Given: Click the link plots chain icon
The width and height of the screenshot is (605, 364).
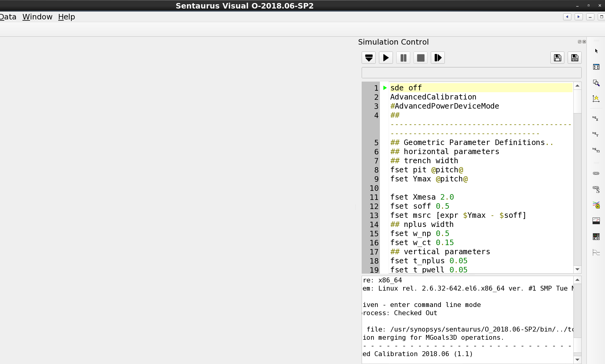Looking at the screenshot, I should tap(596, 173).
